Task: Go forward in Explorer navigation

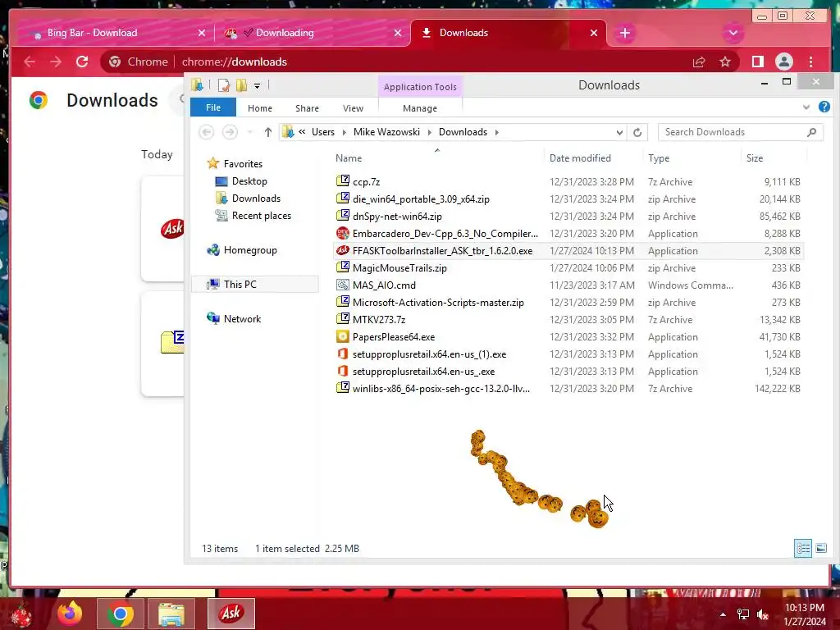Action: click(x=230, y=132)
